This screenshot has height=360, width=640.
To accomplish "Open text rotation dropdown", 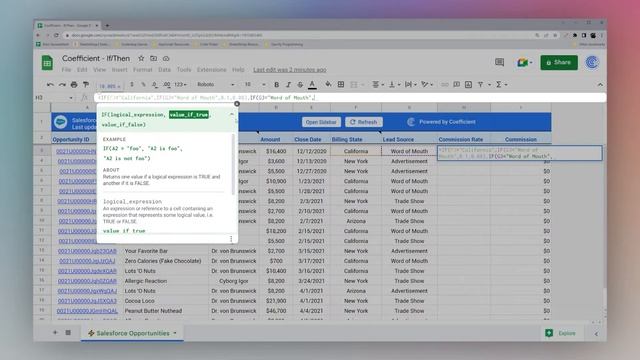I will [427, 84].
